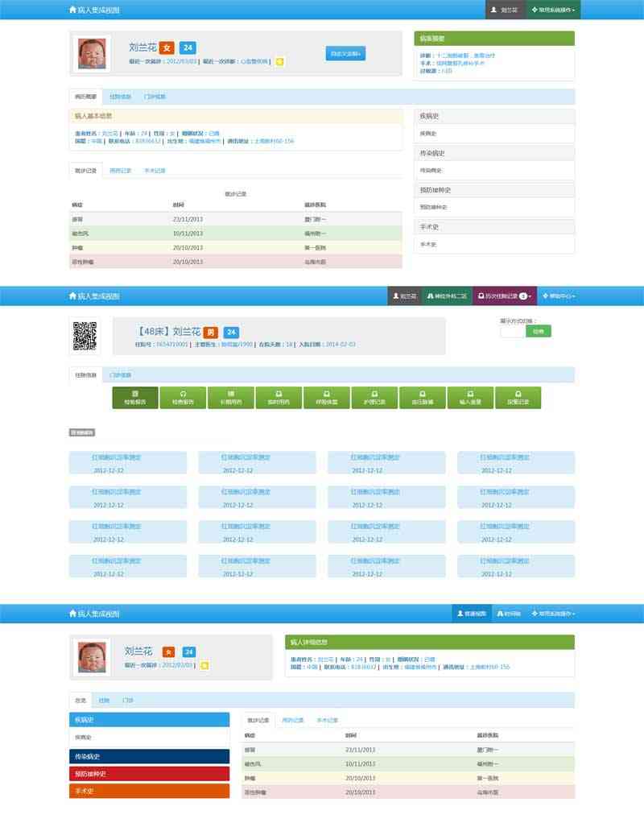The width and height of the screenshot is (644, 827).
Task: Click the 入院日期 2014-02-03 link
Action: [341, 345]
